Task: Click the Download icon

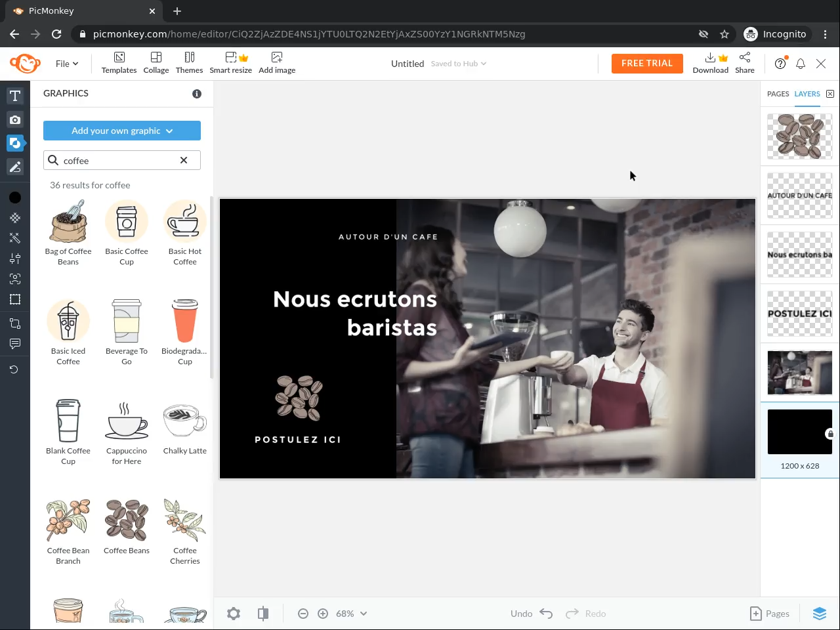Action: click(710, 63)
